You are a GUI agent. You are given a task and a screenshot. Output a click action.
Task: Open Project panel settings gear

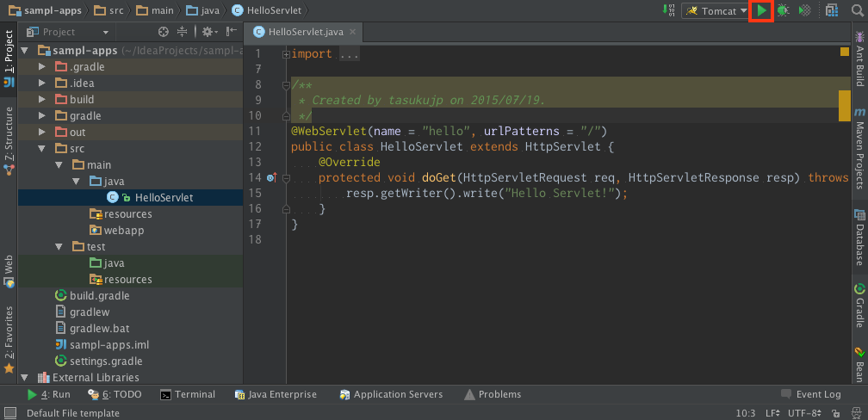210,32
